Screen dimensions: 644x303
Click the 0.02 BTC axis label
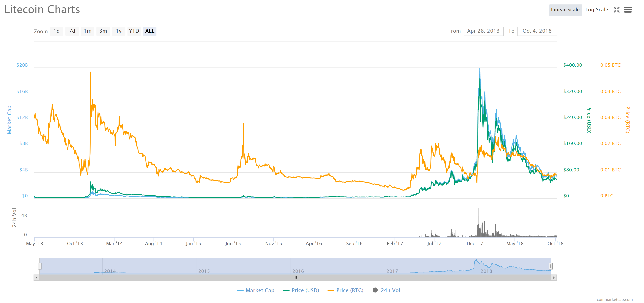[x=610, y=143]
